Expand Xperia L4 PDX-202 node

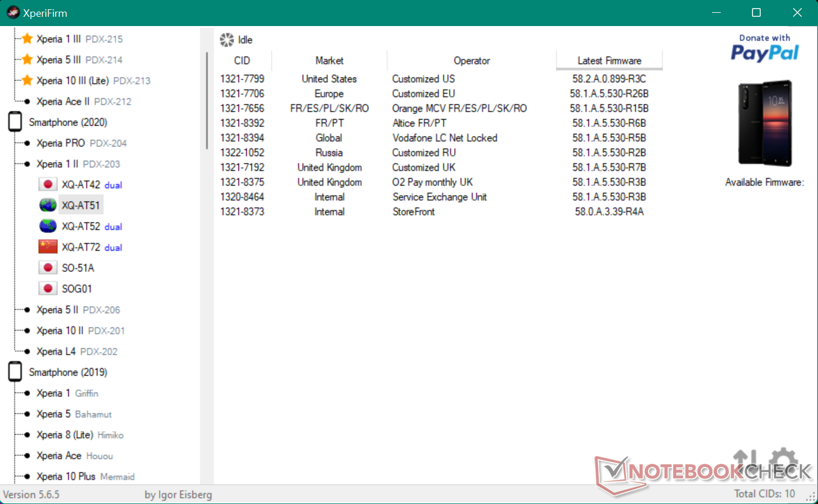(x=77, y=351)
